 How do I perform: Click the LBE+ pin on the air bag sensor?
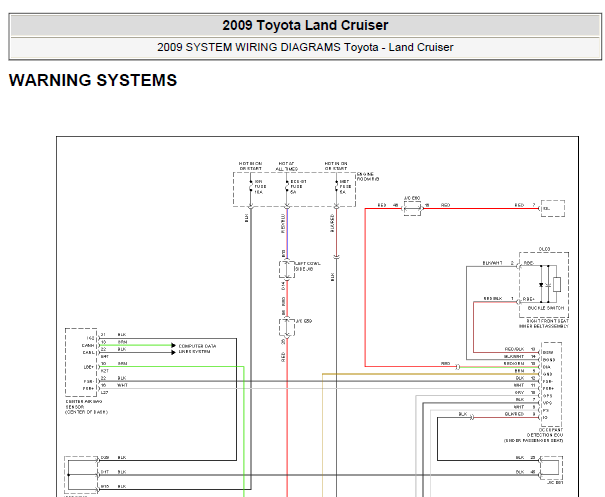pyautogui.click(x=88, y=367)
